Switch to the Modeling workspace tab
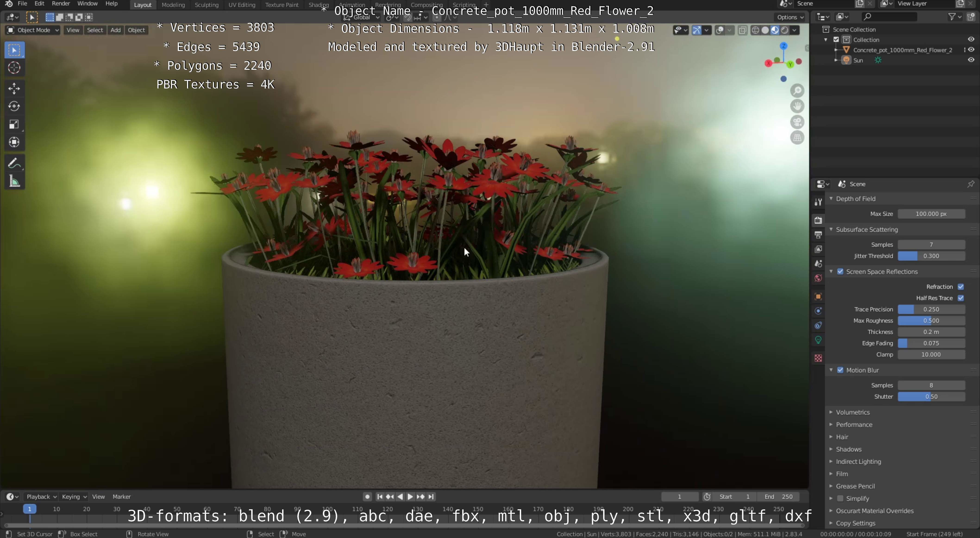The height and width of the screenshot is (538, 980). point(173,5)
